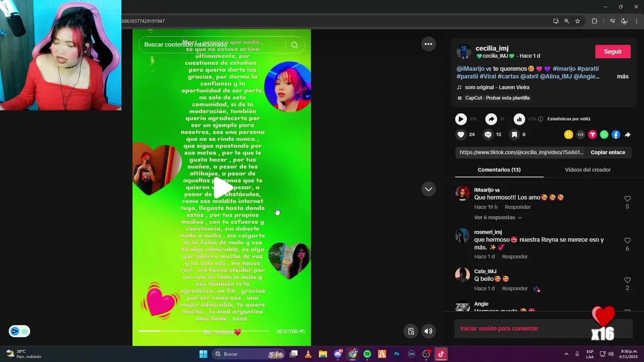This screenshot has height=362, width=644.
Task: Click the comments bubble icon showing 13
Action: [488, 135]
